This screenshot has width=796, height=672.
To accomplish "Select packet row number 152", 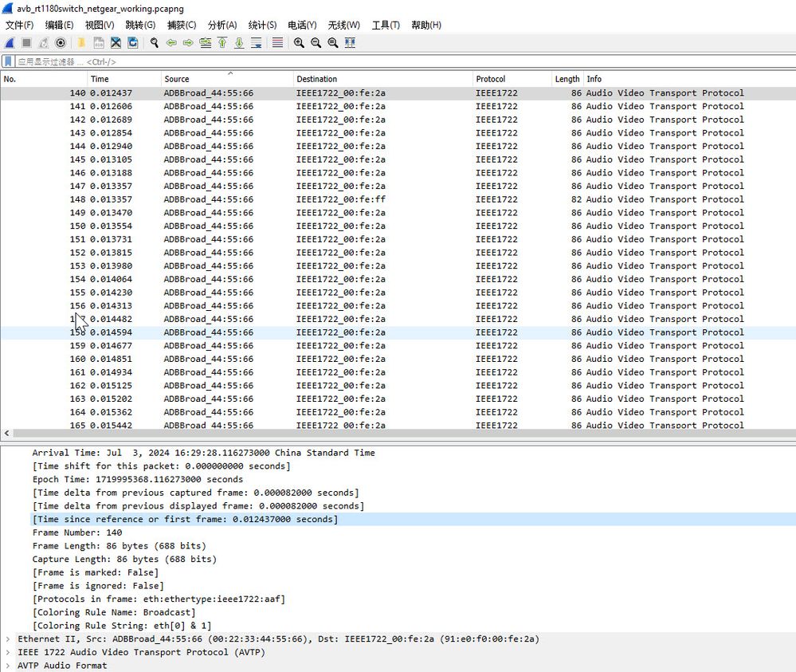I will click(x=398, y=253).
